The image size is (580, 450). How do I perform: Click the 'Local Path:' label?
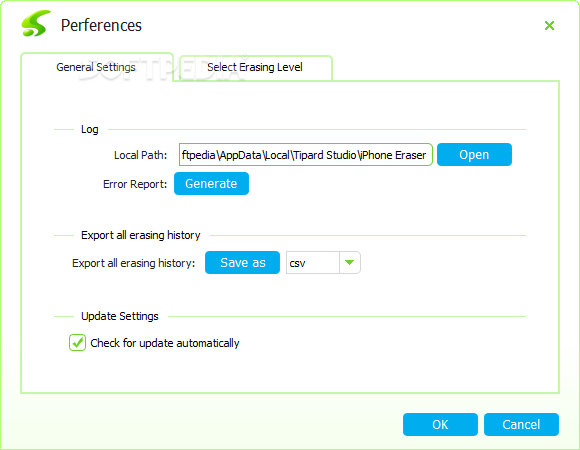click(141, 155)
